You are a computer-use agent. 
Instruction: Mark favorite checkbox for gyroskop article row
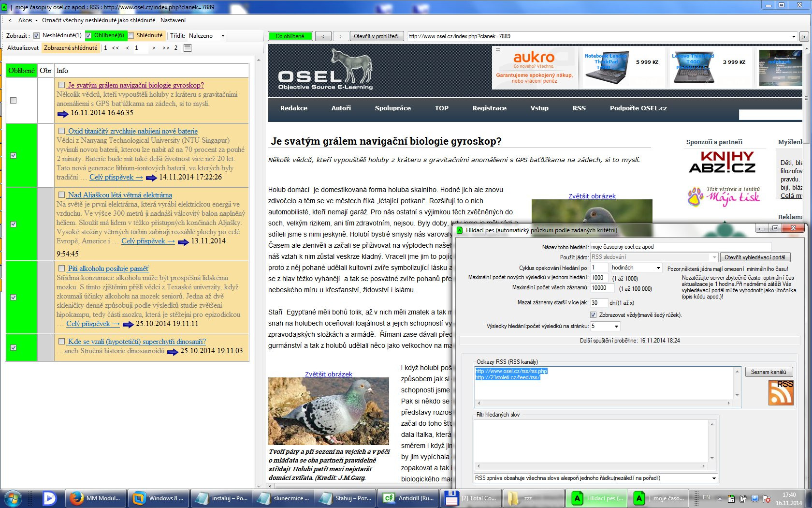tap(14, 101)
